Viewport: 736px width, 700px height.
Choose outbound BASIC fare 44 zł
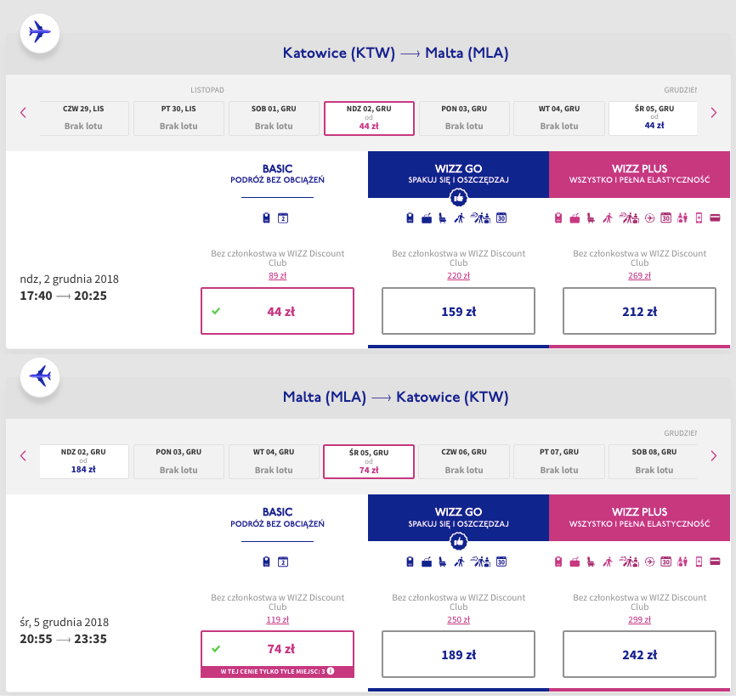[277, 311]
